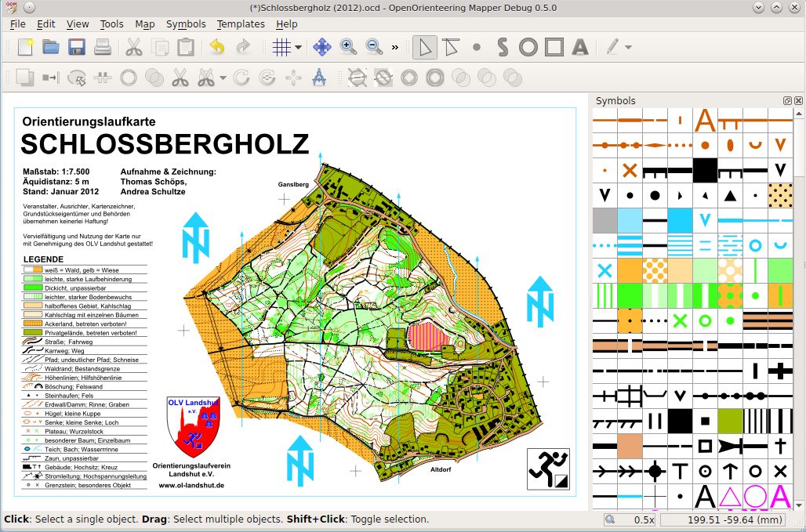Expand the hidden toolbar buttons chevron

394,47
